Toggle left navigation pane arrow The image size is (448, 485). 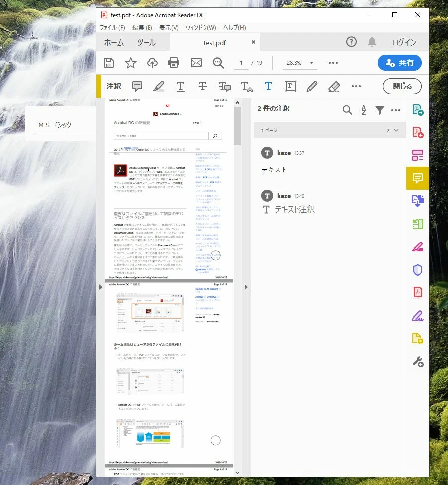point(101,287)
